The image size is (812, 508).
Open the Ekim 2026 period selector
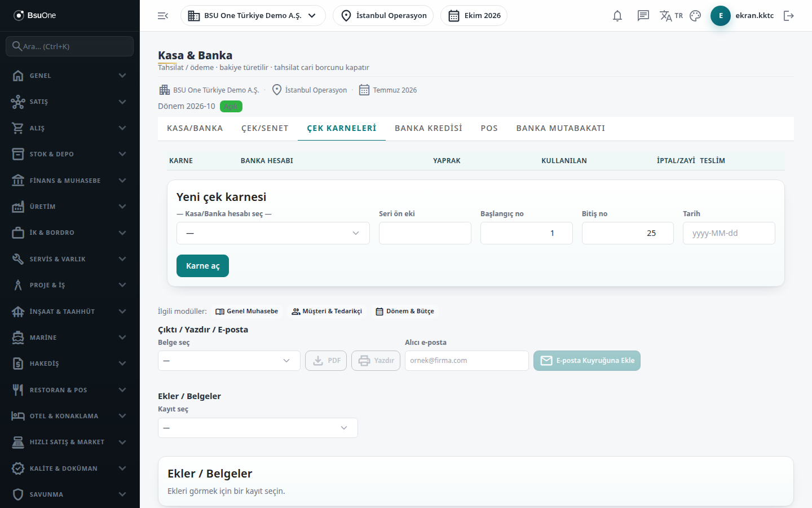click(x=474, y=16)
